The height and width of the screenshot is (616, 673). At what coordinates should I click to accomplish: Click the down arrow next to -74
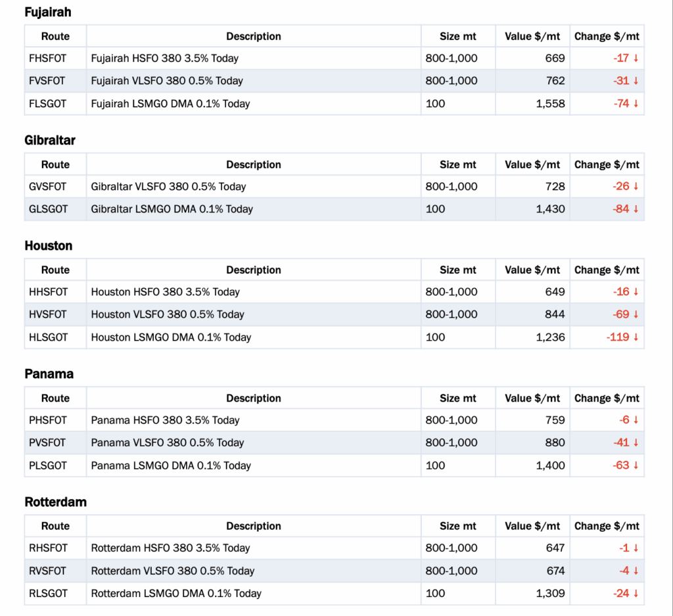tap(636, 104)
